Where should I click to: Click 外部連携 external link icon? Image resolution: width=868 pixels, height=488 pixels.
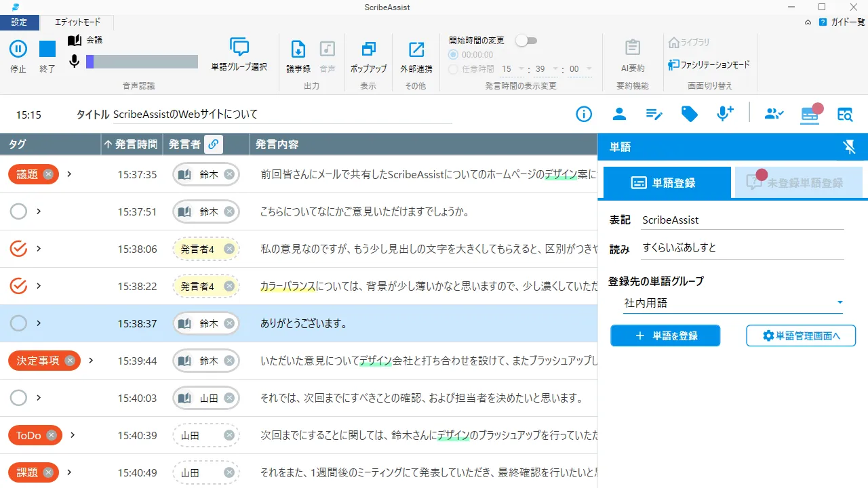(416, 49)
